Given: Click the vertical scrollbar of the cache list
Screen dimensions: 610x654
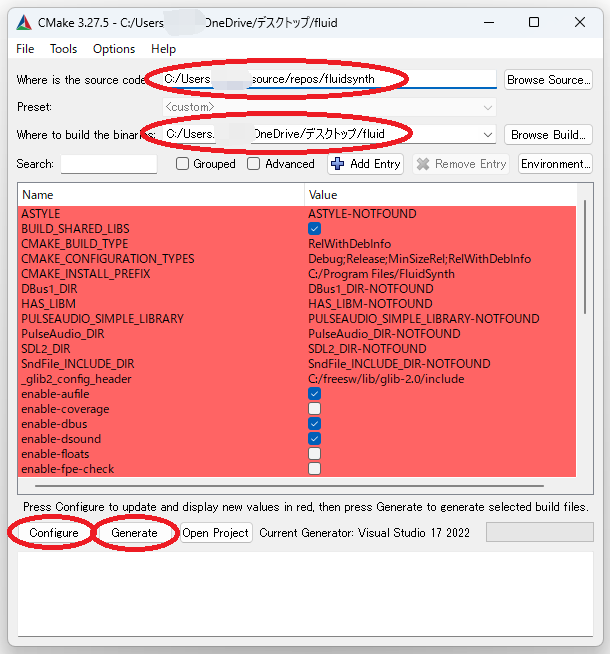Looking at the screenshot, I should [585, 257].
